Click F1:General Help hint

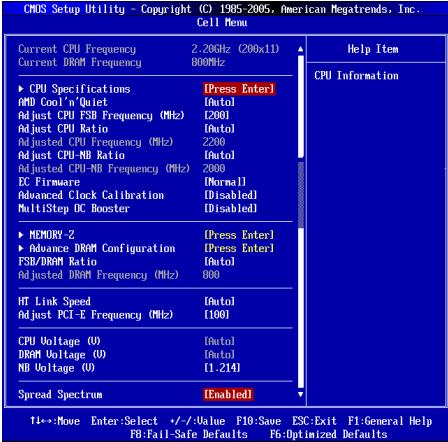tap(390, 421)
